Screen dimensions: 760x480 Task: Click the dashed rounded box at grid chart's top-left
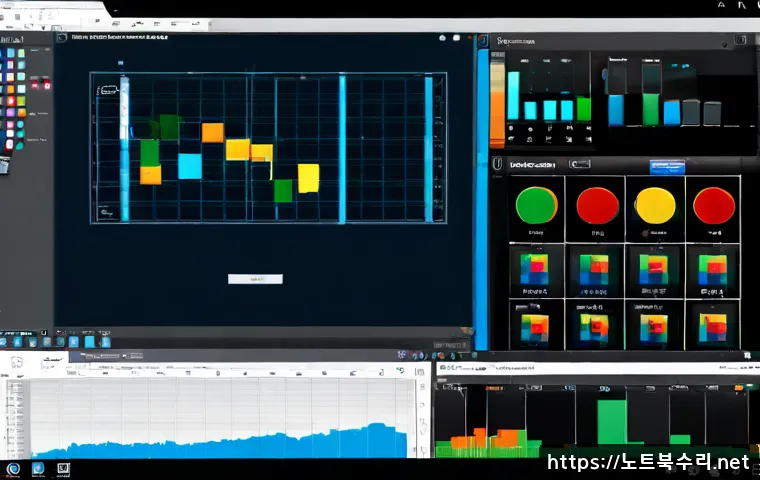108,90
